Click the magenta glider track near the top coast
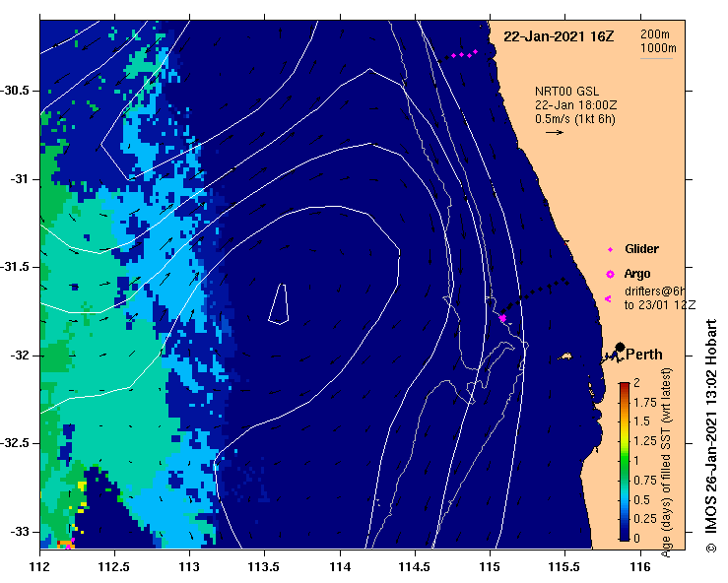 [x=464, y=54]
